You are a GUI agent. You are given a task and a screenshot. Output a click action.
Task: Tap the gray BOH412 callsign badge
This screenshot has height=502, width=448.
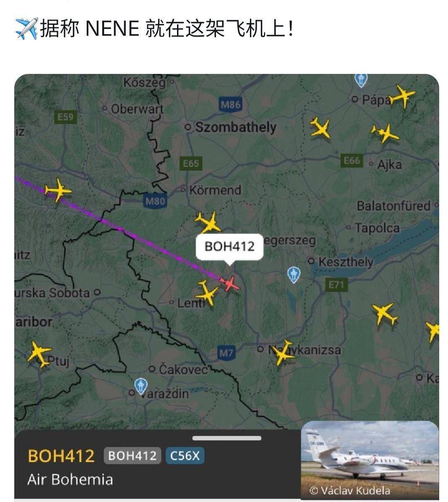(132, 455)
